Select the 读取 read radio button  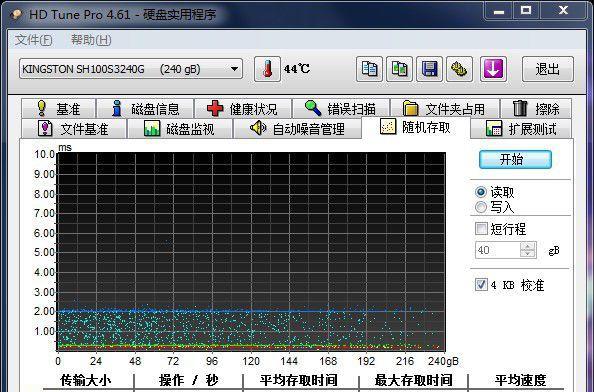(x=481, y=192)
